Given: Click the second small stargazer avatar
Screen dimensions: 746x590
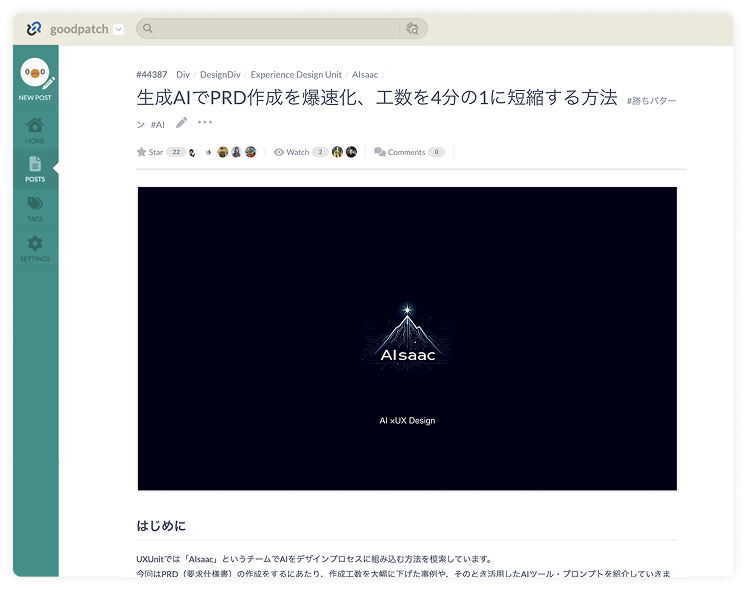Looking at the screenshot, I should pyautogui.click(x=208, y=152).
